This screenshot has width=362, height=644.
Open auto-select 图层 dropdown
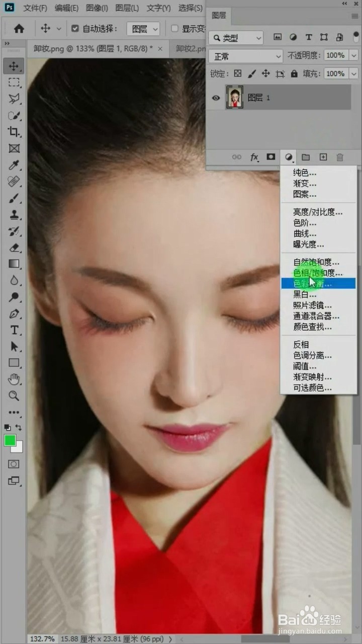tap(143, 29)
